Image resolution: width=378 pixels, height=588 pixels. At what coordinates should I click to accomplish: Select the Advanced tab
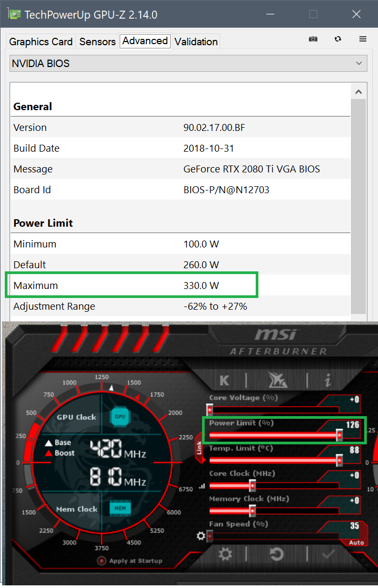(145, 41)
